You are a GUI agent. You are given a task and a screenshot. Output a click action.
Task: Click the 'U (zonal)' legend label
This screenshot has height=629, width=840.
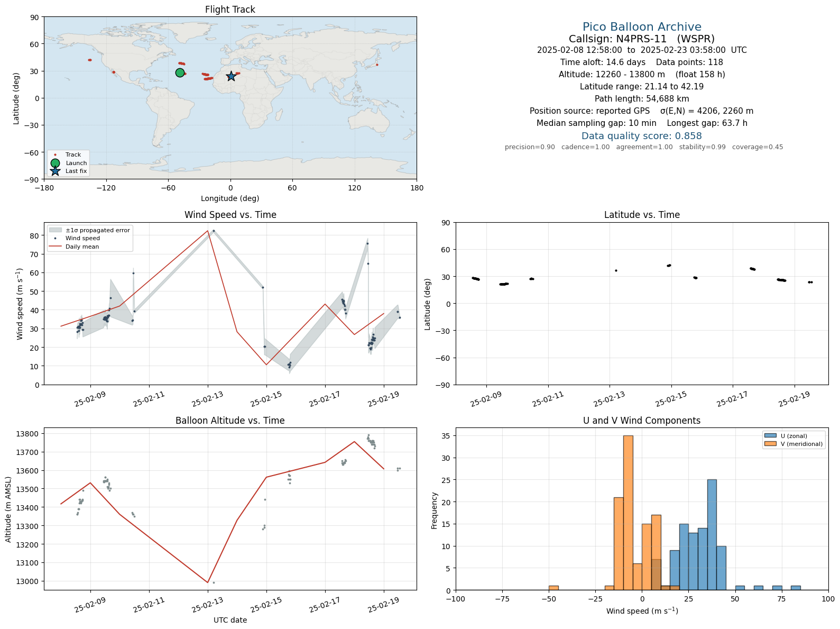(794, 436)
